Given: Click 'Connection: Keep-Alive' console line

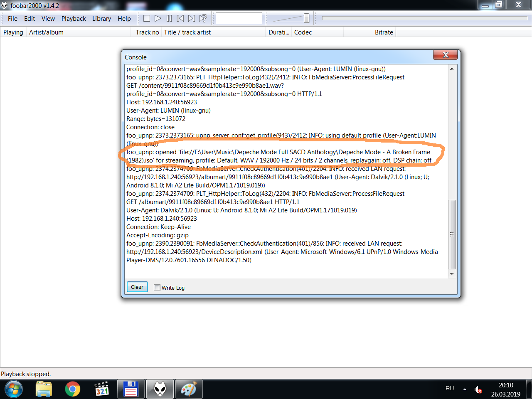Looking at the screenshot, I should [159, 227].
